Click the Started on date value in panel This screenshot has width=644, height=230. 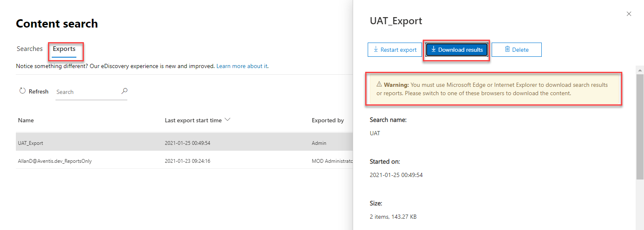[396, 175]
